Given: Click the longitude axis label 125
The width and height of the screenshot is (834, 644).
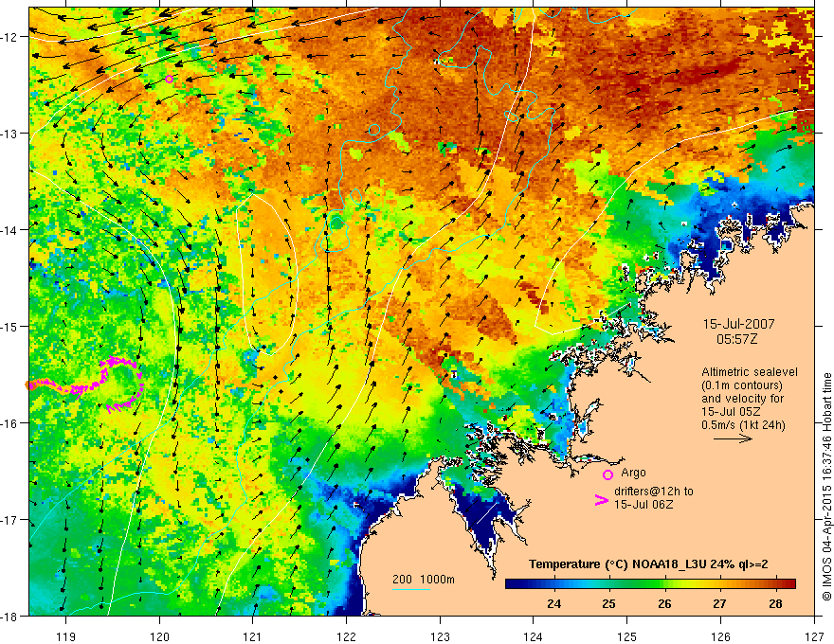Looking at the screenshot, I should [627, 636].
